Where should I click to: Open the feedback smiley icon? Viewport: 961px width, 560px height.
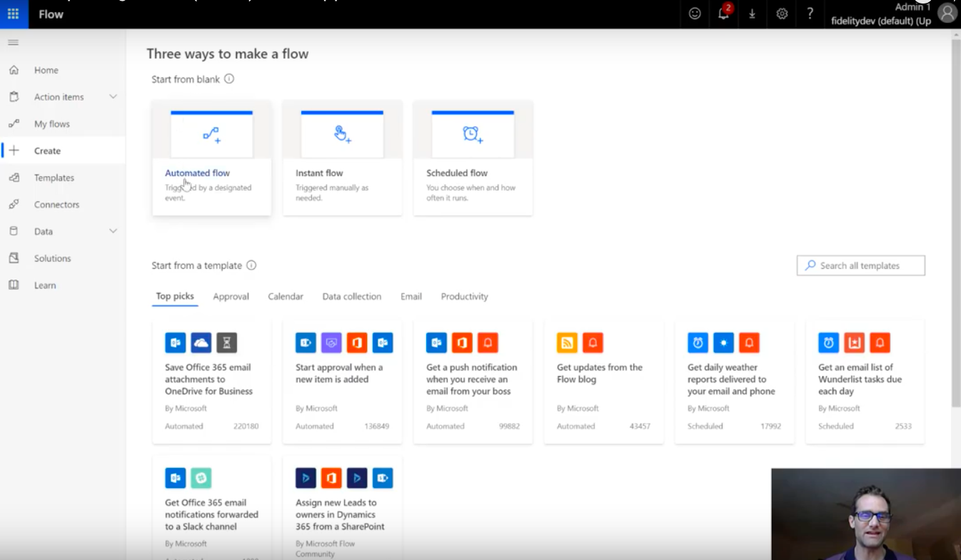[x=695, y=14]
